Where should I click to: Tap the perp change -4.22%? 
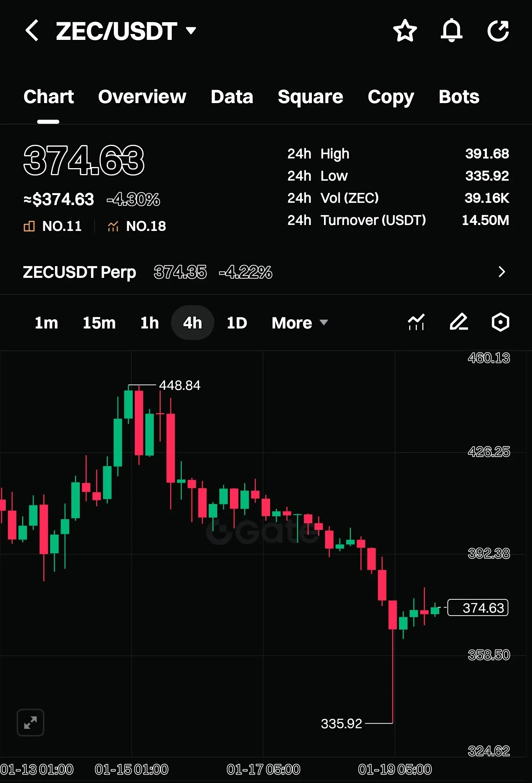pyautogui.click(x=246, y=272)
